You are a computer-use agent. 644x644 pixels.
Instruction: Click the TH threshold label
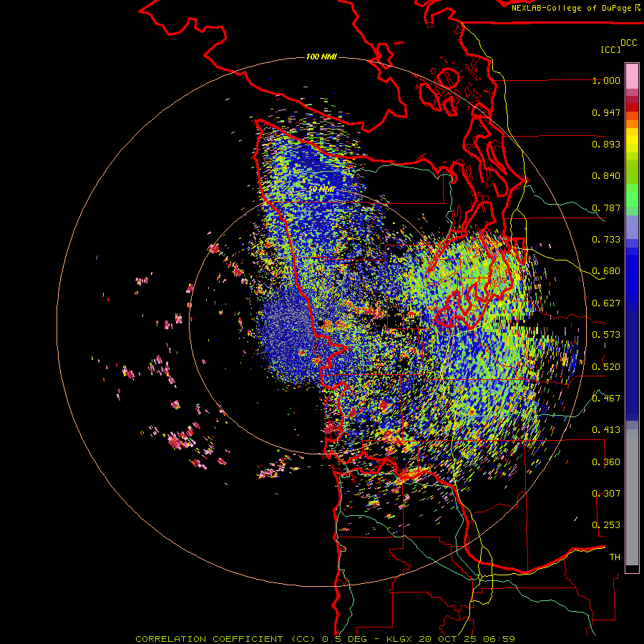pos(615,557)
